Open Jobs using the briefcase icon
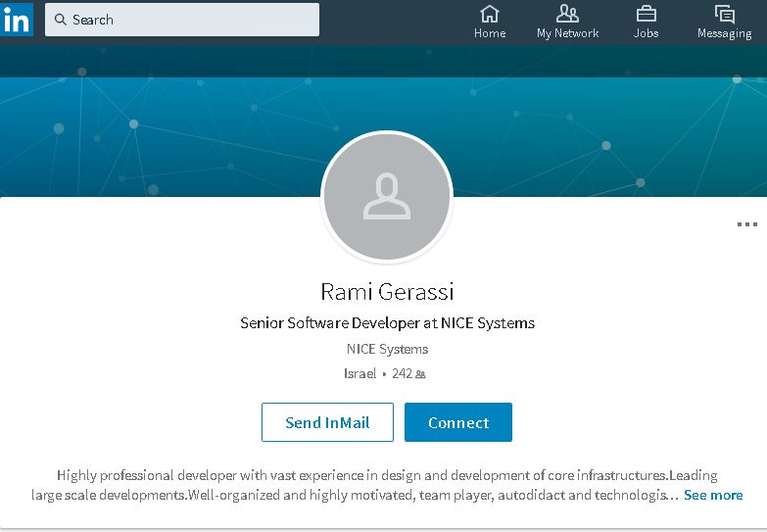767x532 pixels. coord(646,14)
